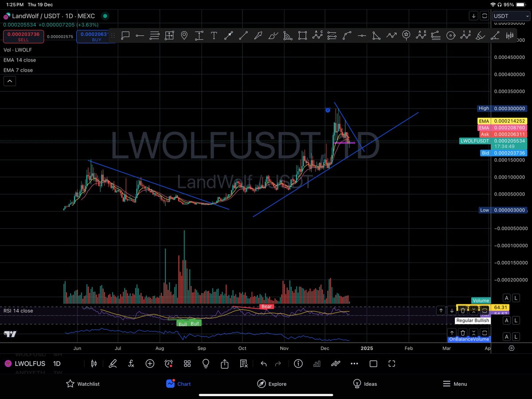
Task: Select the text note callout drawing tool
Action: pos(125,35)
